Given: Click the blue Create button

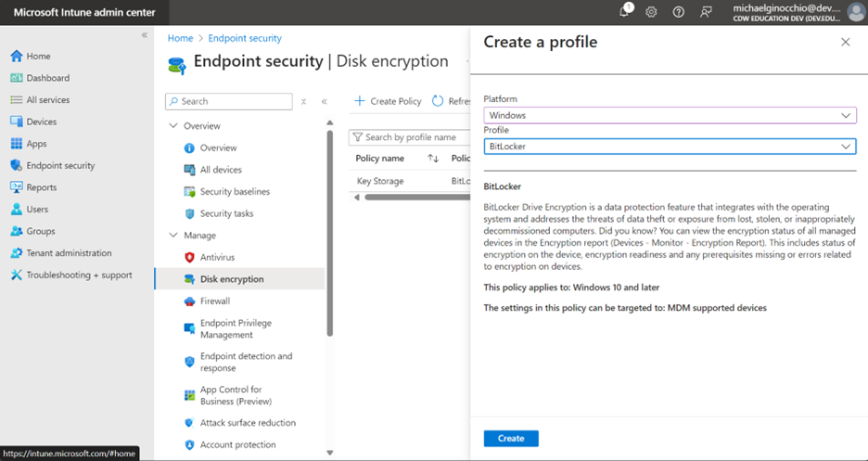Looking at the screenshot, I should 511,438.
